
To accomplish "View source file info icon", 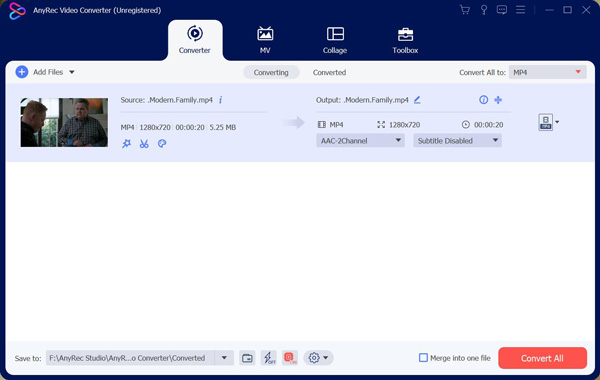I will [220, 100].
